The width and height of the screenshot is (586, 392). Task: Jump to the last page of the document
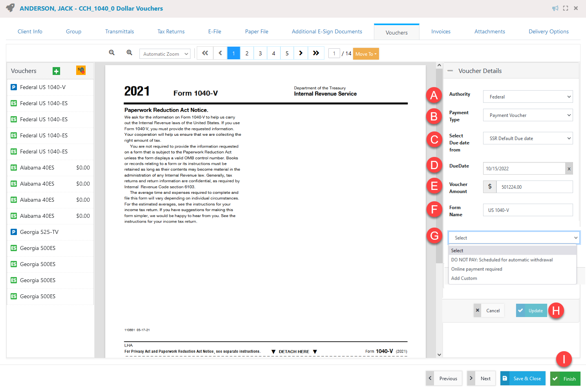(316, 53)
